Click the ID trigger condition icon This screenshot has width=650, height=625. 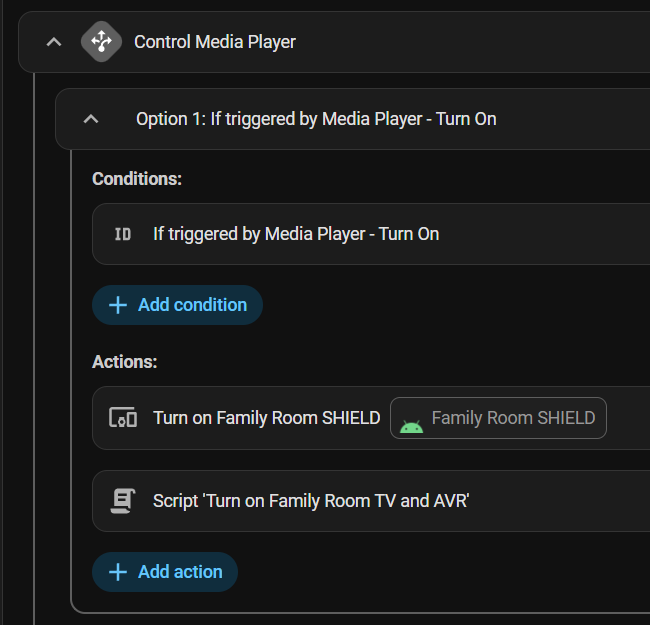(123, 234)
